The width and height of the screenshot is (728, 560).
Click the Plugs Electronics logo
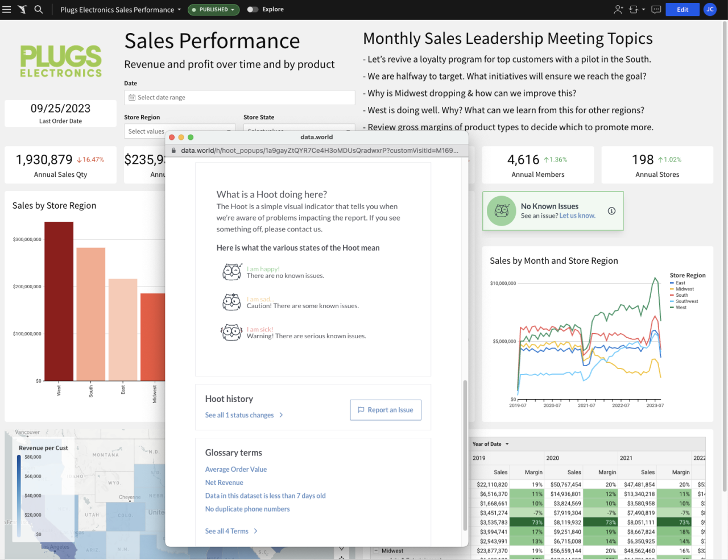(61, 61)
